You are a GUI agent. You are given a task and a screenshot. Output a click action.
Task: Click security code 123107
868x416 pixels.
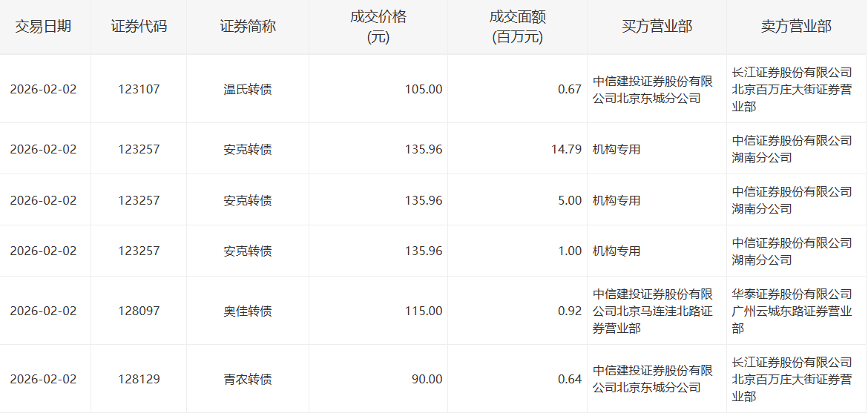click(139, 89)
